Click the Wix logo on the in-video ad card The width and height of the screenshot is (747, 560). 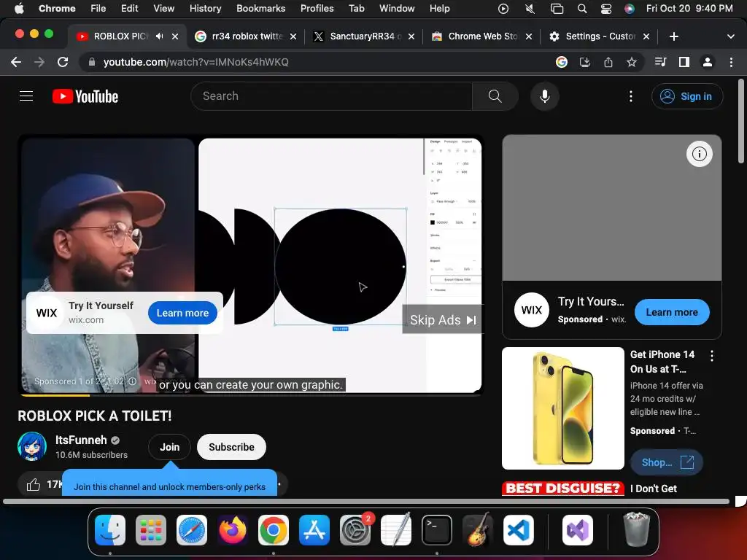point(46,313)
